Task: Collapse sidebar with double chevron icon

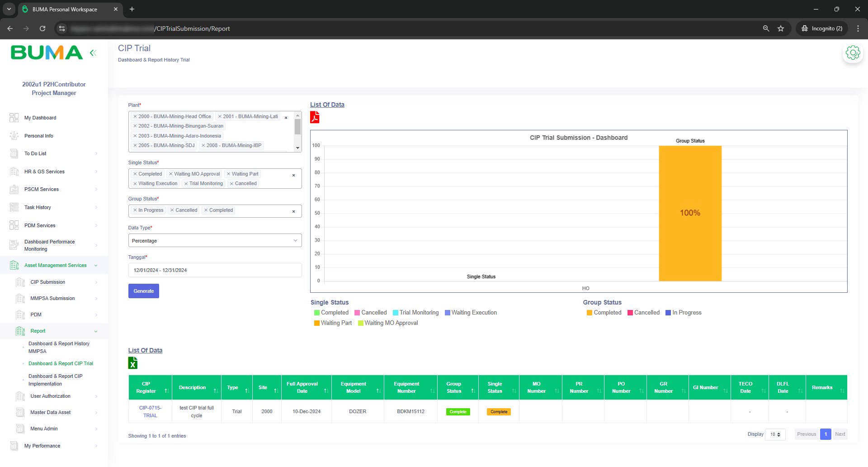Action: click(93, 53)
